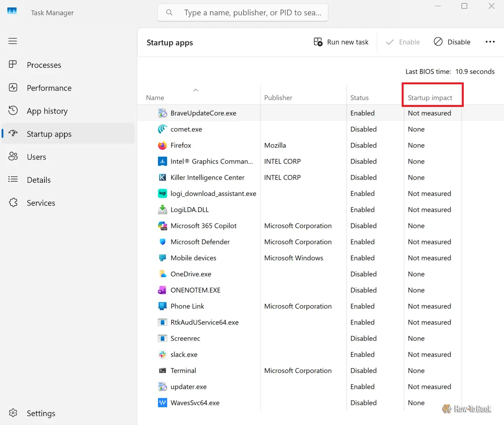The image size is (504, 425).
Task: Open the Users page
Action: [x=68, y=157]
